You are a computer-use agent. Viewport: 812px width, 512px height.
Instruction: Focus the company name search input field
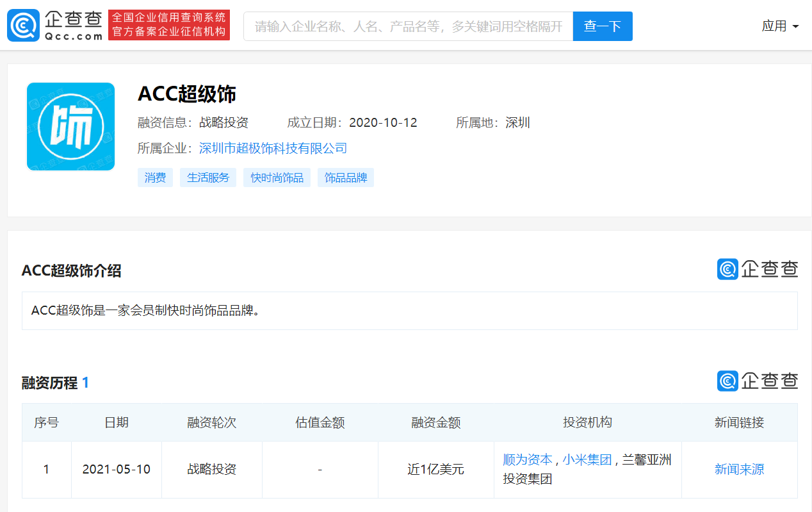click(x=408, y=26)
